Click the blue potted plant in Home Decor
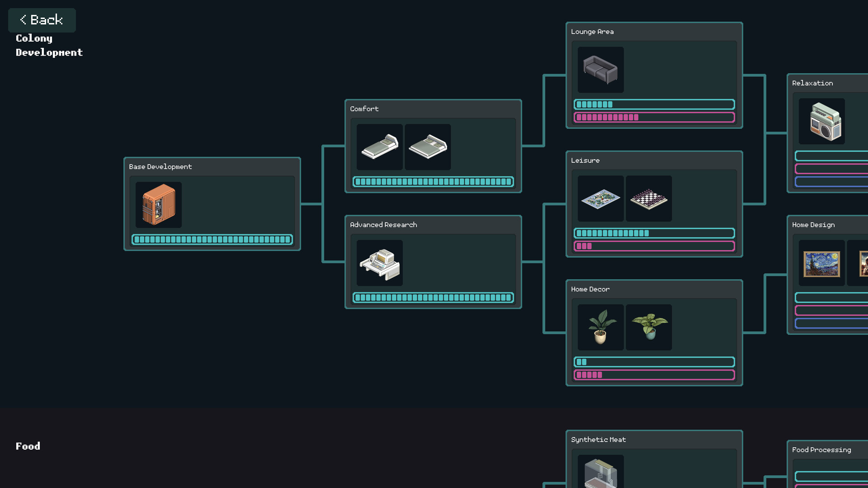The image size is (868, 488). point(648,327)
